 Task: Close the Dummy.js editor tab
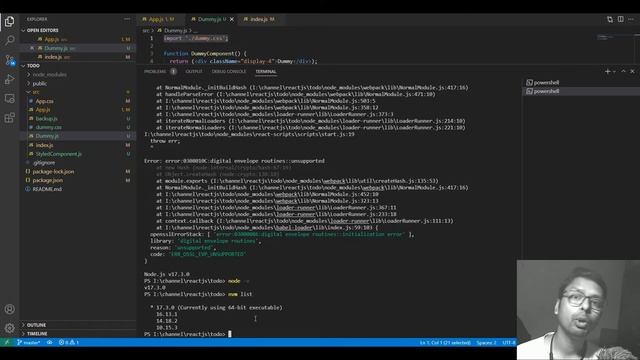tap(232, 19)
